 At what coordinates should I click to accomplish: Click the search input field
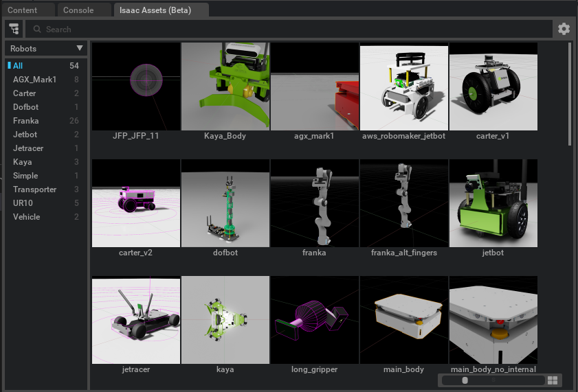point(289,29)
